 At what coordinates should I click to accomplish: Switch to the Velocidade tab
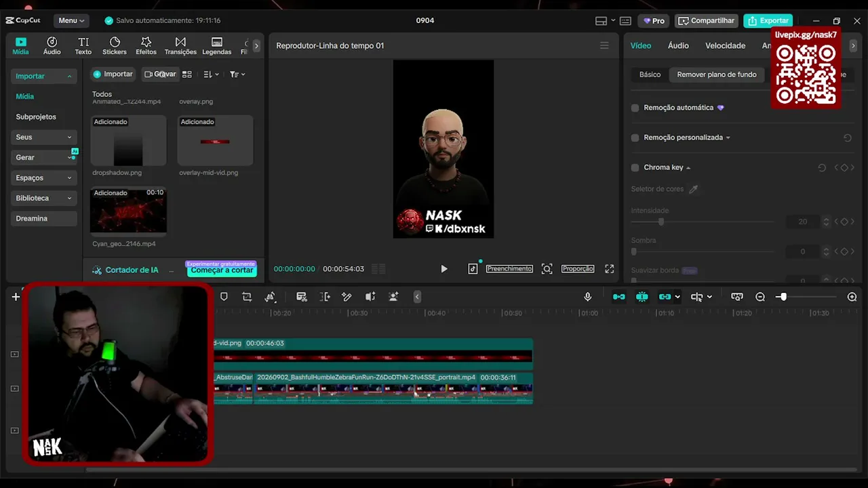tap(725, 45)
